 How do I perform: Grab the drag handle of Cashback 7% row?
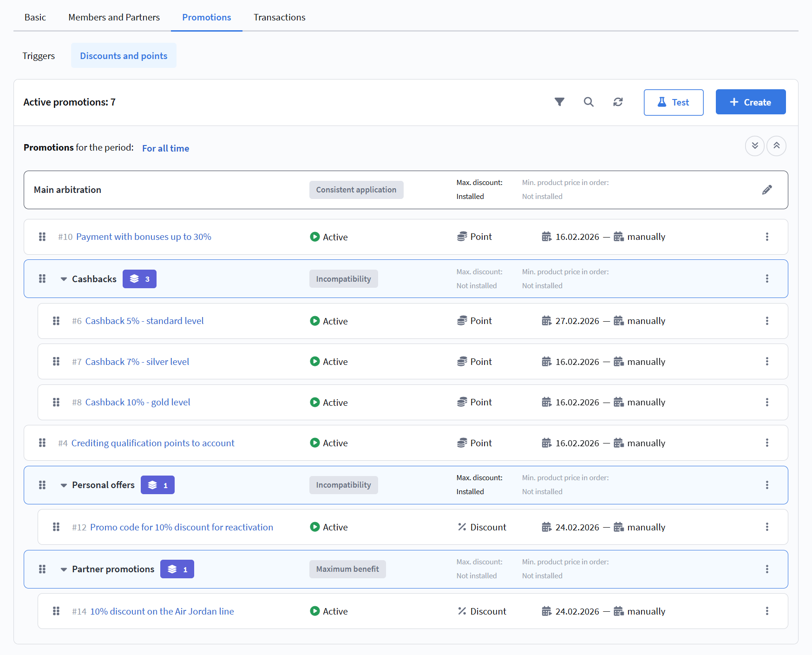pos(56,361)
